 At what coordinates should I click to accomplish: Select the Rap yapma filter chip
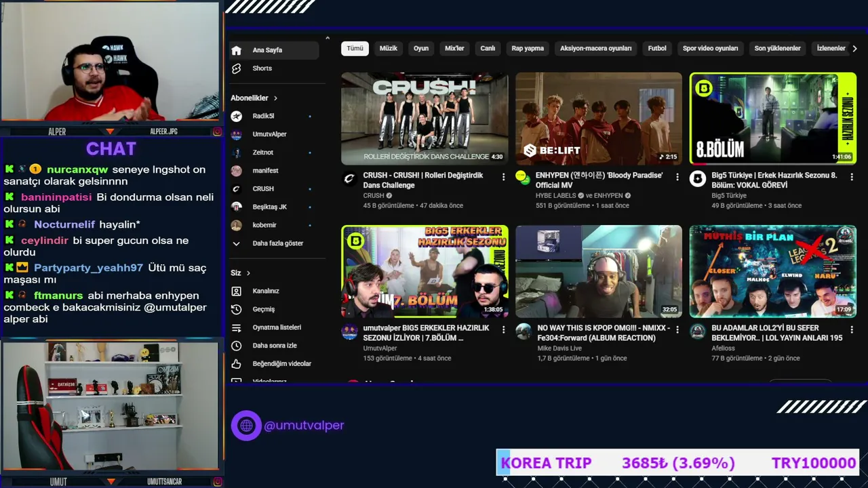[x=528, y=49]
